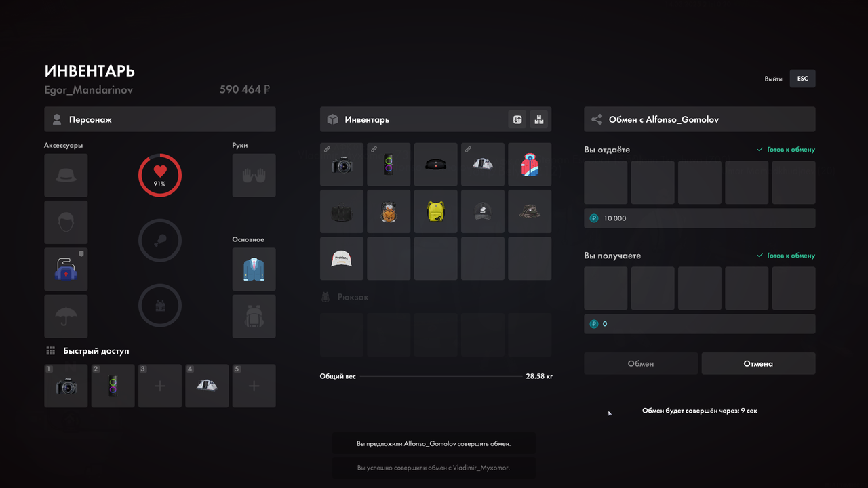Screen dimensions: 868x488
Task: Click the hunger ring with drumstick
Action: tap(160, 240)
